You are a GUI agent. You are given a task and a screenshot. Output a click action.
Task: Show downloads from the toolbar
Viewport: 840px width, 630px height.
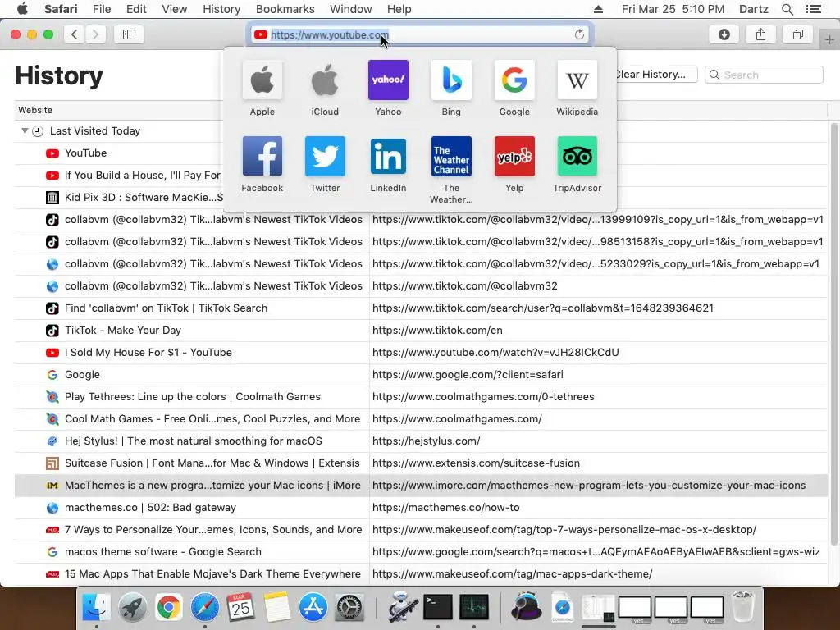click(724, 34)
